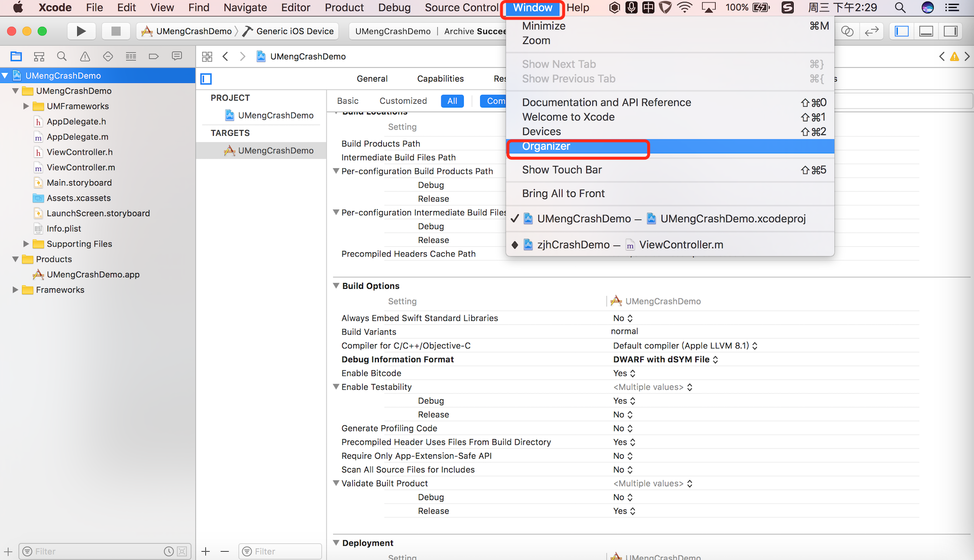Collapse the UMengCrashDemo project root
974x560 pixels.
(5, 76)
